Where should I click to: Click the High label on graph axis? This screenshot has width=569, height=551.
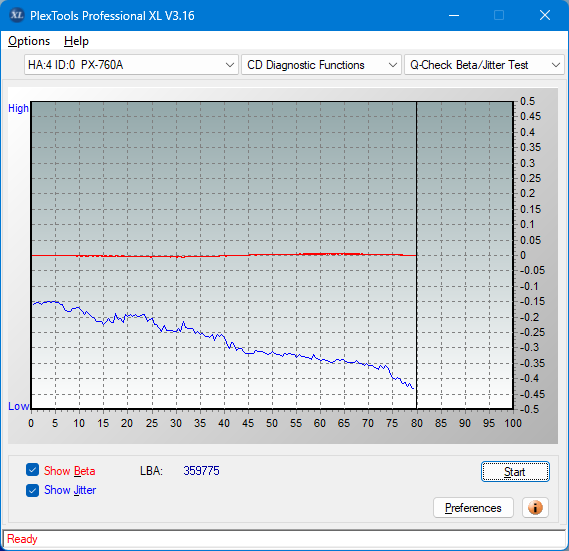click(x=18, y=108)
